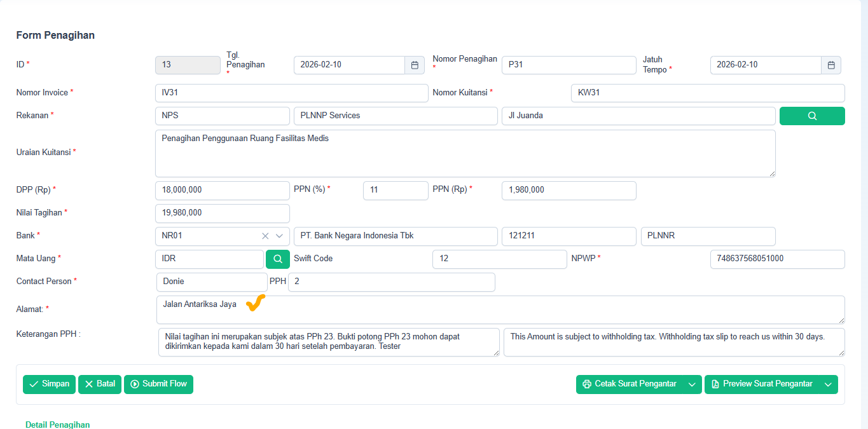Print using Cetak Surat Pengantar button
The width and height of the screenshot is (868, 429).
pyautogui.click(x=630, y=385)
